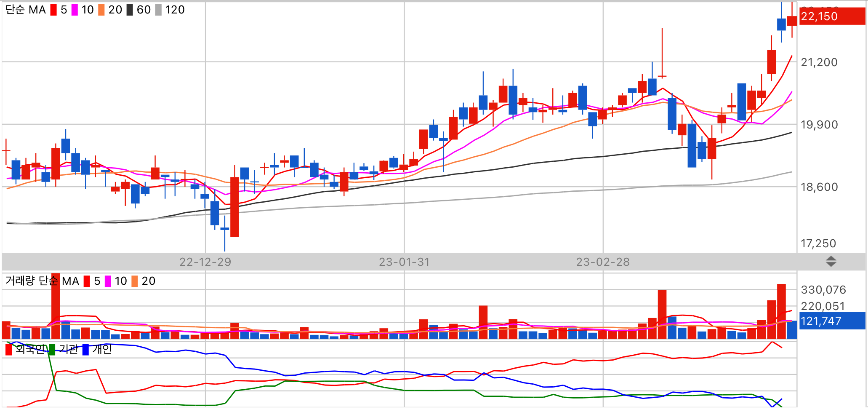Click the green 기관 investor legend swatch
This screenshot has width=868, height=412.
(x=52, y=350)
